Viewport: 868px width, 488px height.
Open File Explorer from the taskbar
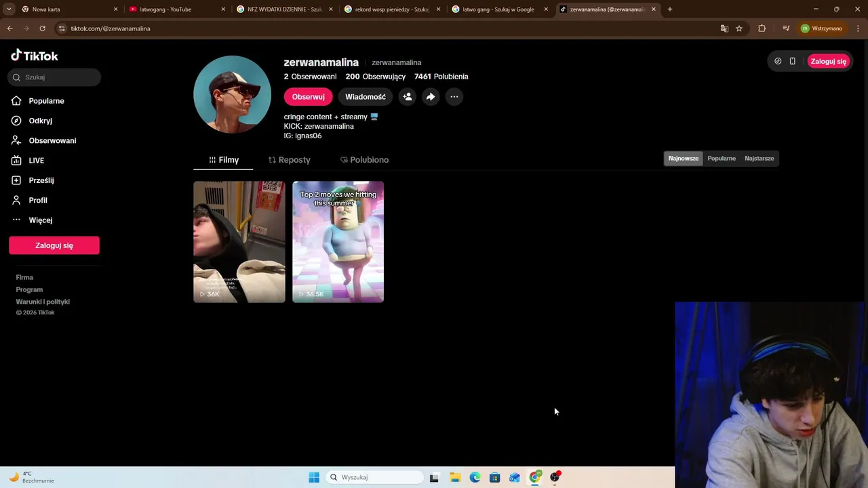tap(455, 477)
